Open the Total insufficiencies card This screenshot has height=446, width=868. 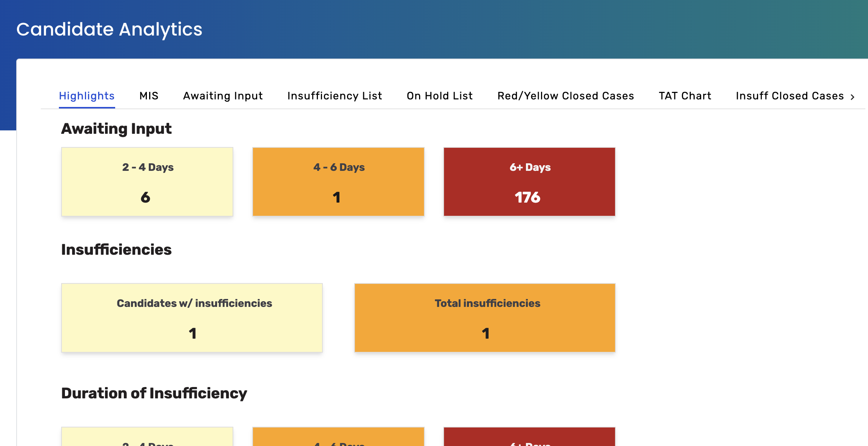tap(485, 318)
